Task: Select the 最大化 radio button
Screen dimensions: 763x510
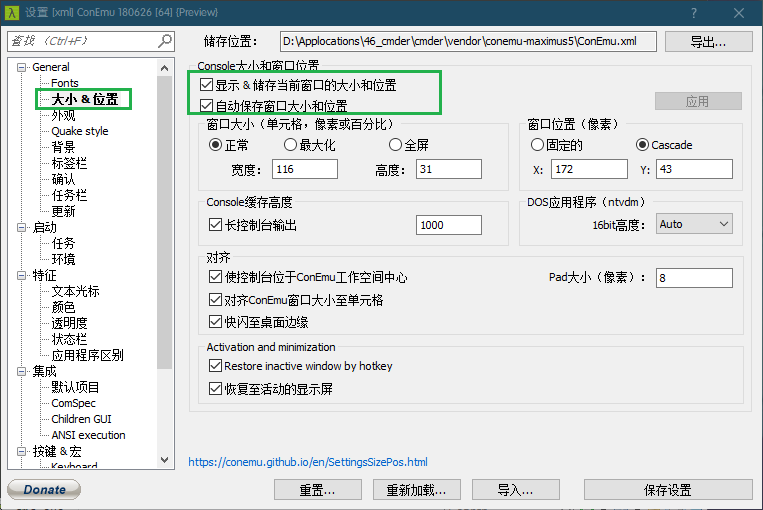Action: 290,145
